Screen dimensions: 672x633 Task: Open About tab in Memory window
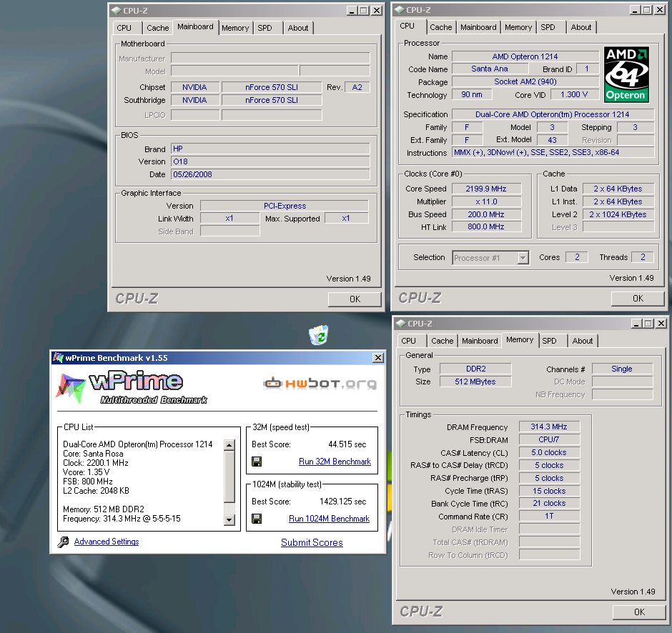(583, 341)
